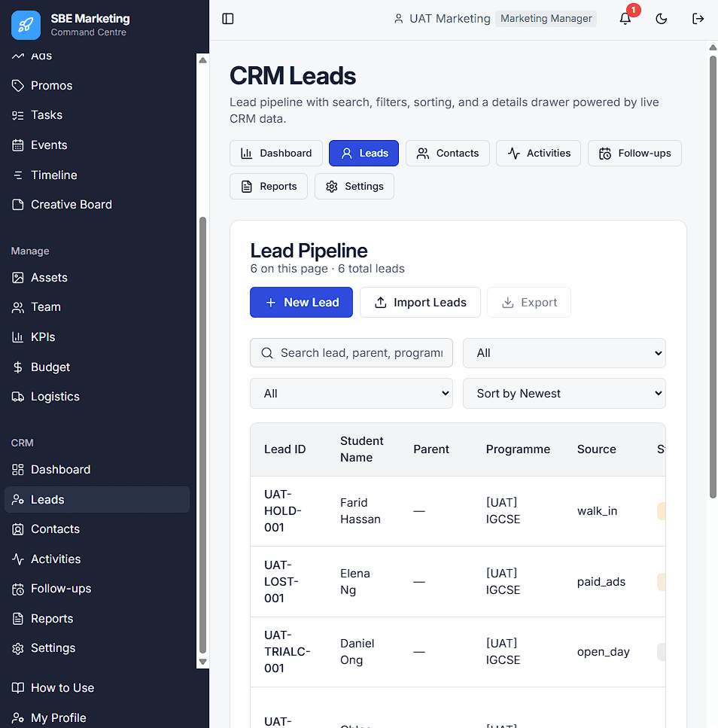This screenshot has width=718, height=728.
Task: Click student name Farid Hassan
Action: point(361,511)
